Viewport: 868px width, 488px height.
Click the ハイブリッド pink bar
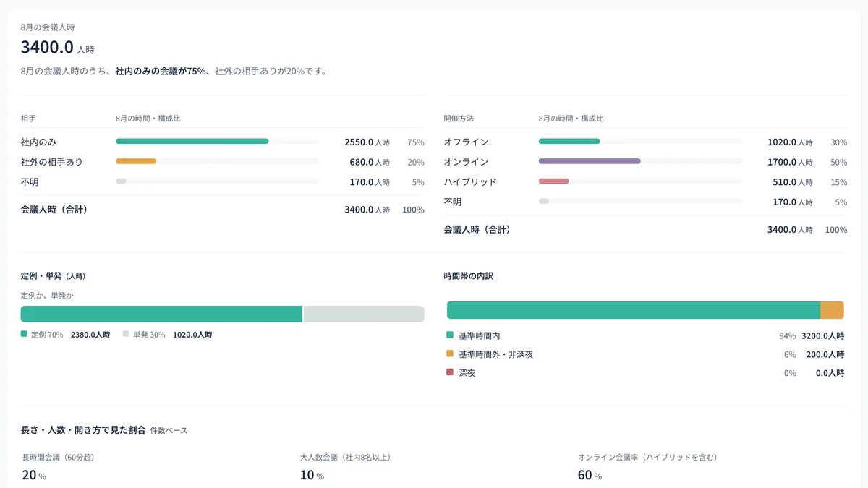(x=554, y=181)
